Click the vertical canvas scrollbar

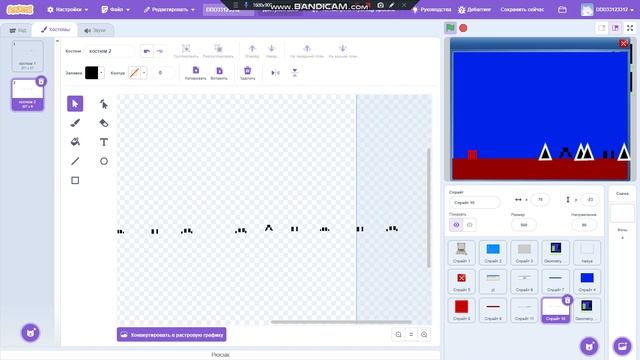pyautogui.click(x=429, y=208)
